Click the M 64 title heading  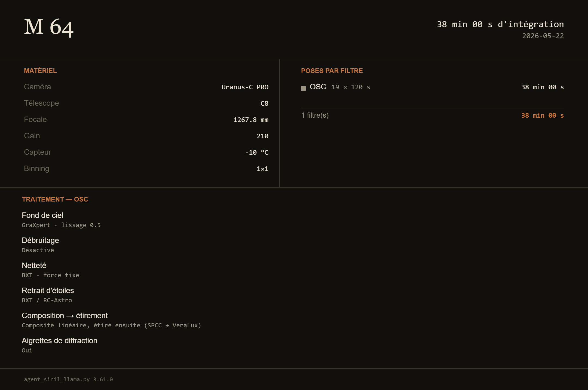[49, 27]
